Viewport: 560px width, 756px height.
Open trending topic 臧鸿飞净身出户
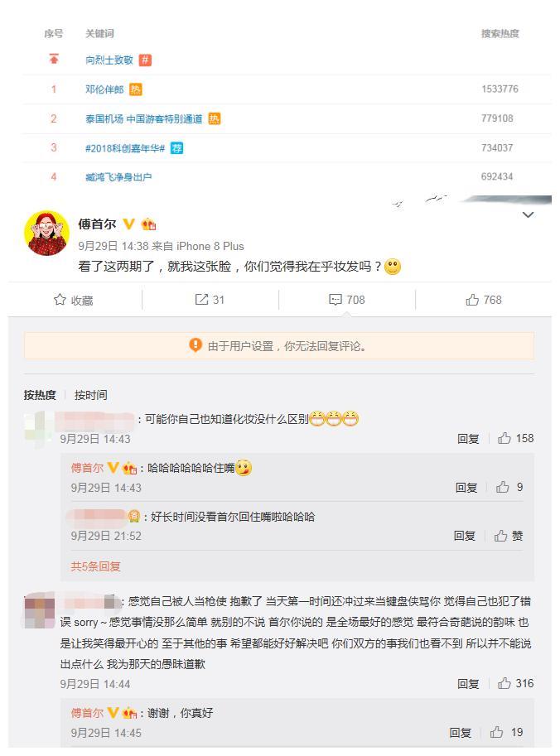[118, 177]
